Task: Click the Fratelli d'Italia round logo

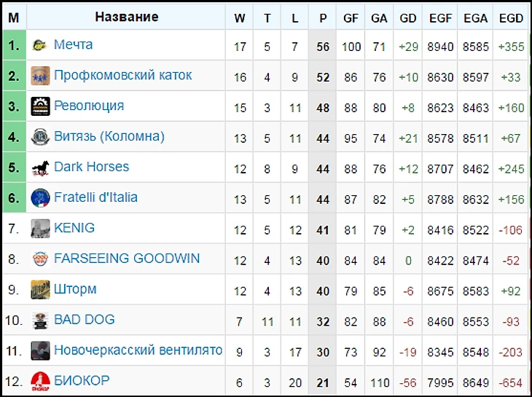Action: coord(40,198)
